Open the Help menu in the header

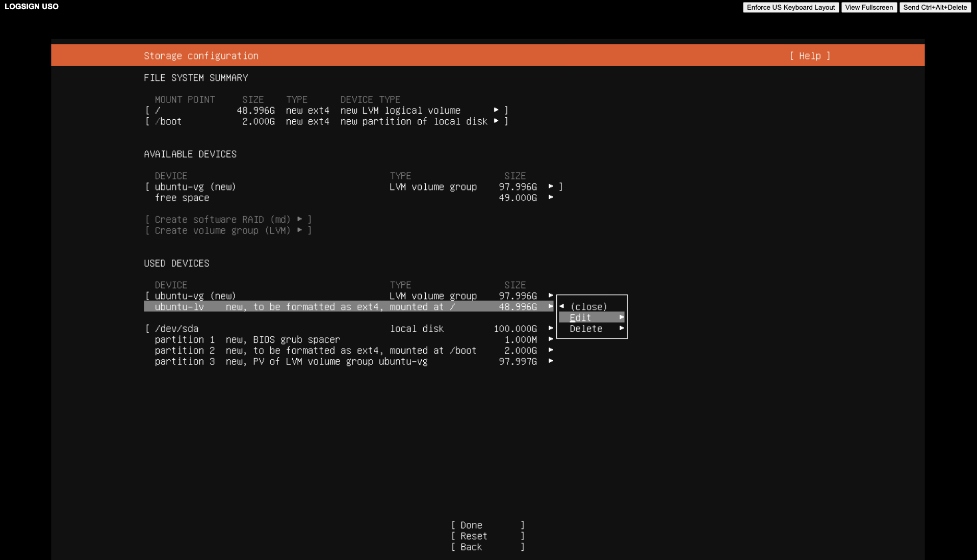810,56
